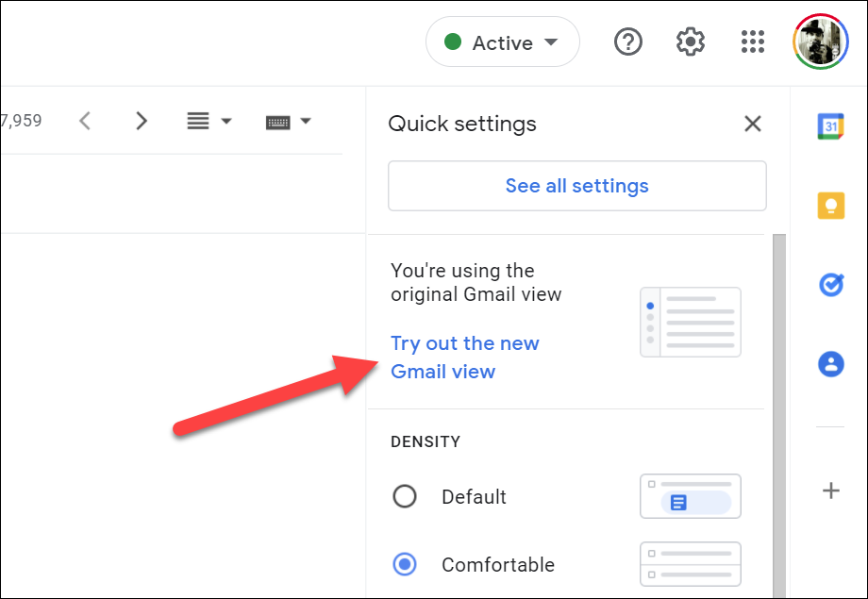This screenshot has height=599, width=868.
Task: Open Google Calendar in side panel
Action: pyautogui.click(x=830, y=126)
